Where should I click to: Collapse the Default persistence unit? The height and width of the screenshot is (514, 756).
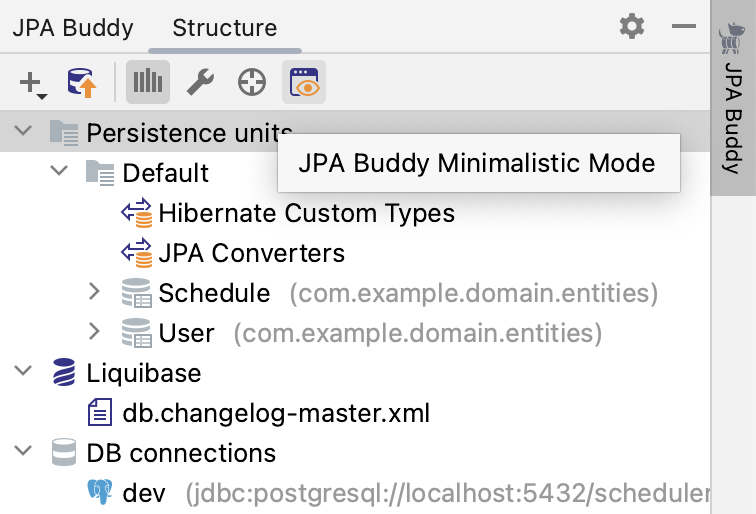[59, 172]
